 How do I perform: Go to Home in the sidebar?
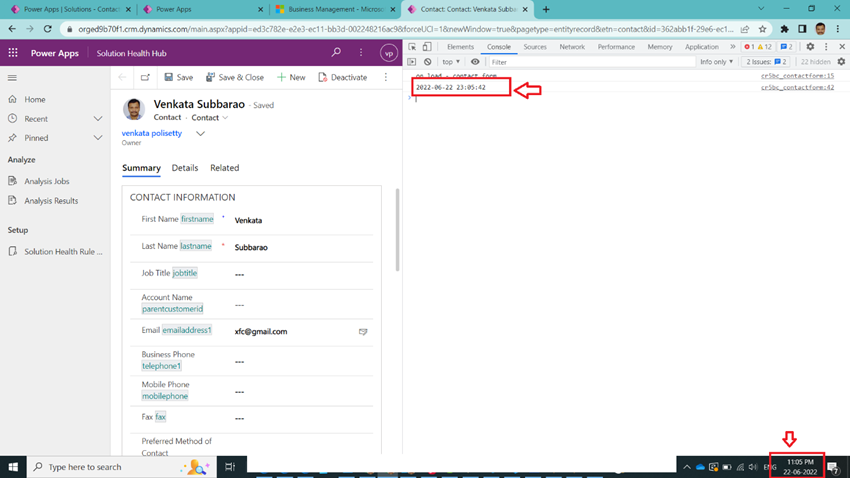[x=35, y=100]
